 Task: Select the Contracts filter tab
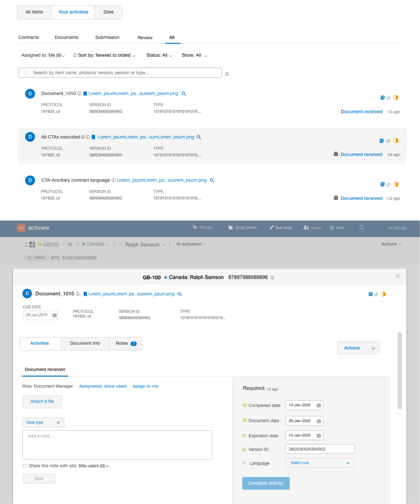click(x=29, y=38)
